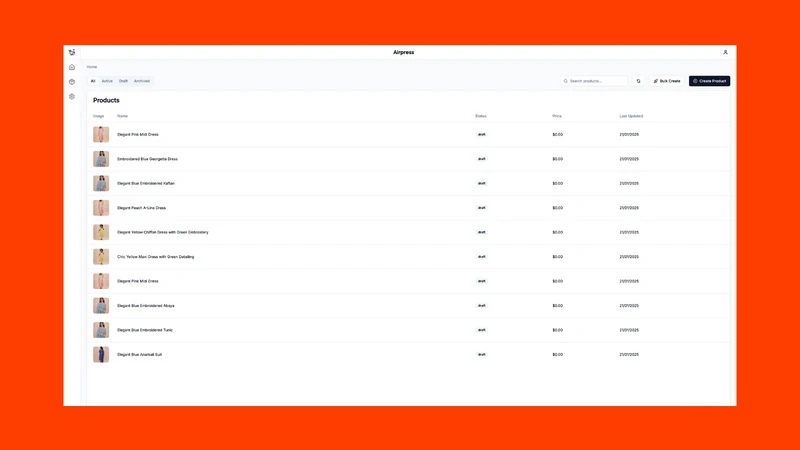Click last updated date of Elegant Peach A-Line Dress
This screenshot has width=800, height=450.
click(629, 208)
